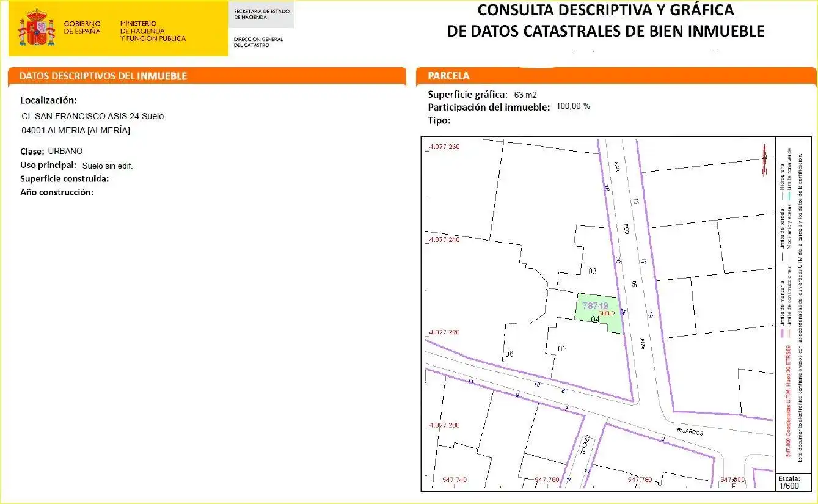
Task: Click DIRECCIÓN GENERAL DEL CATASTRO text
Action: click(x=258, y=42)
